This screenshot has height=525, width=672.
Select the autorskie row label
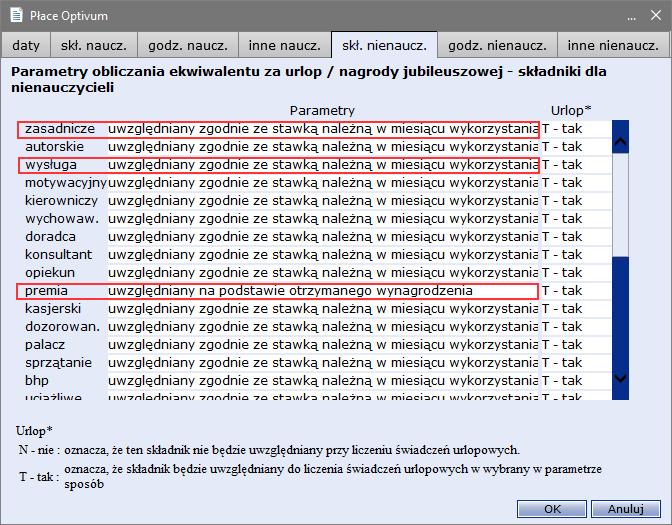54,147
